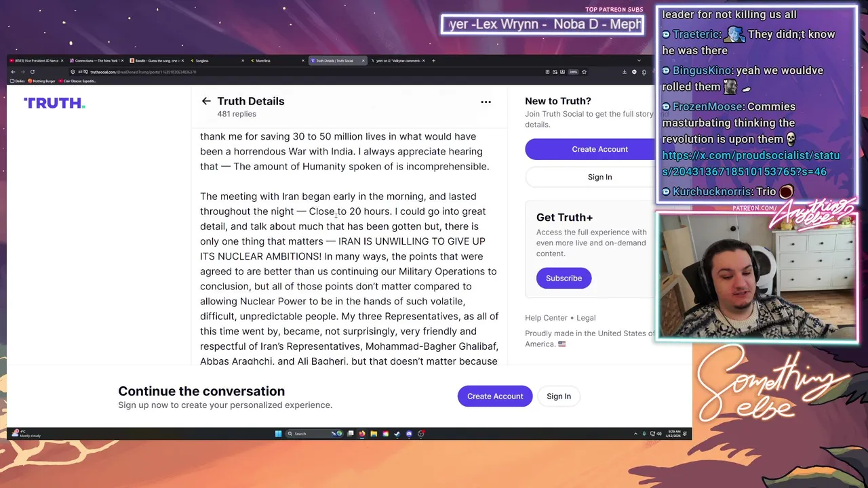
Task: Go back with the Truth Details arrow
Action: pos(206,101)
